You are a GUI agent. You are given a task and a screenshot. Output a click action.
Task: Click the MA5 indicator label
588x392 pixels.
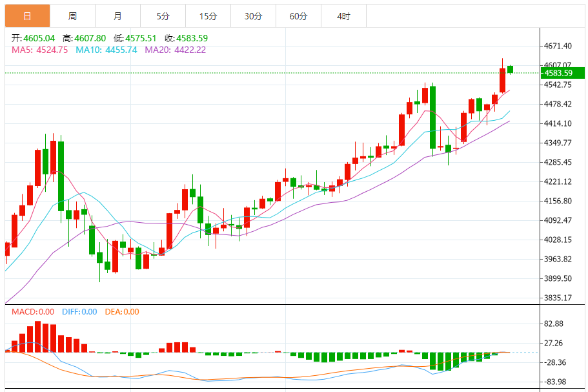[x=39, y=50]
